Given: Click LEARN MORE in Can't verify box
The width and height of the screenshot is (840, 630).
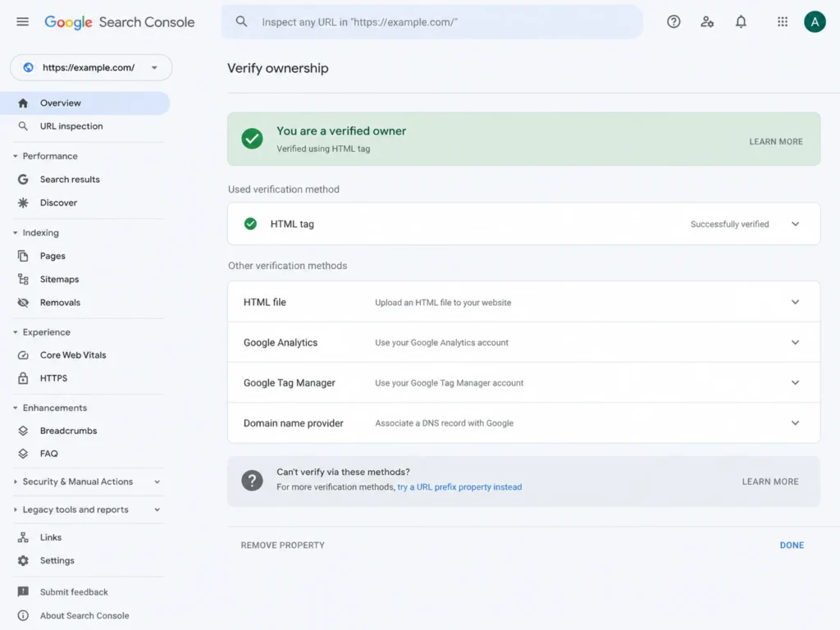Looking at the screenshot, I should tap(769, 482).
